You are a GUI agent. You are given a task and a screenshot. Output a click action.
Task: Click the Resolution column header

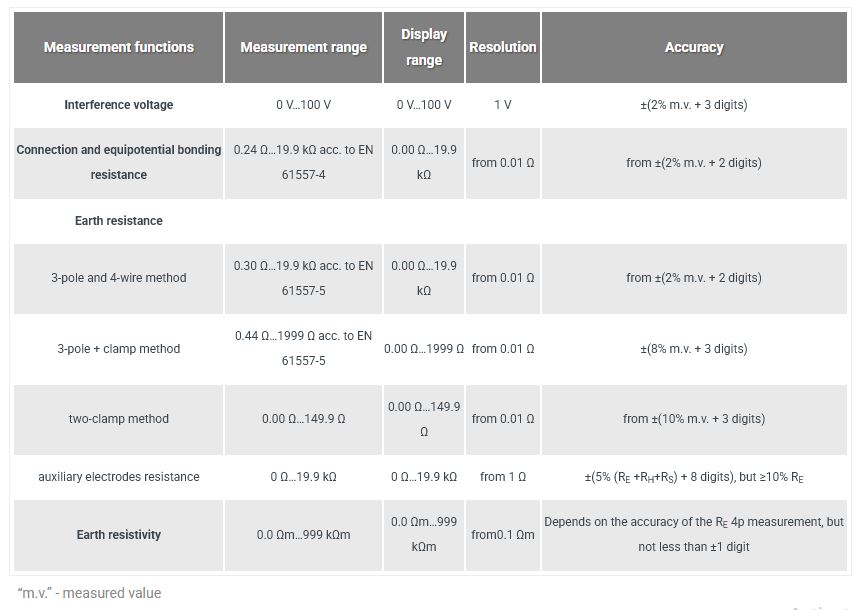pyautogui.click(x=503, y=47)
